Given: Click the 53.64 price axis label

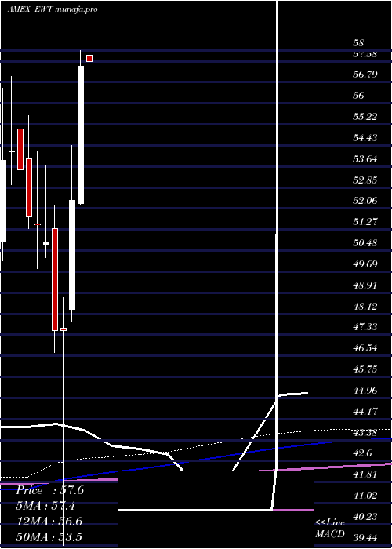Looking at the screenshot, I should coord(365,159).
